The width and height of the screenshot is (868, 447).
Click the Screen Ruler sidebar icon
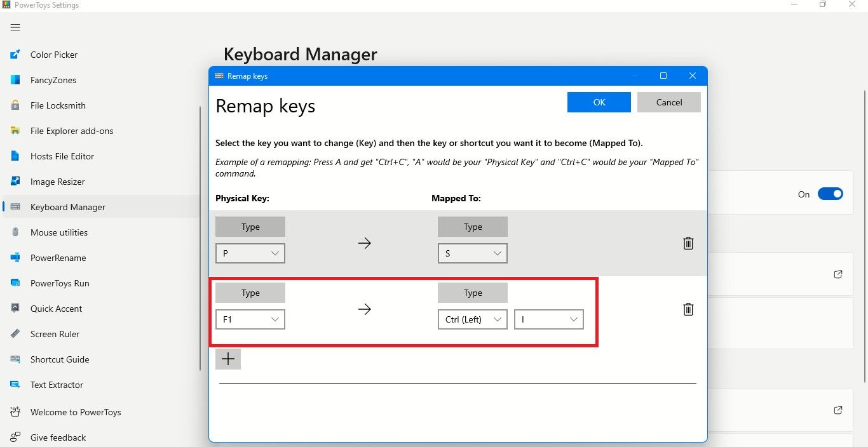(16, 334)
